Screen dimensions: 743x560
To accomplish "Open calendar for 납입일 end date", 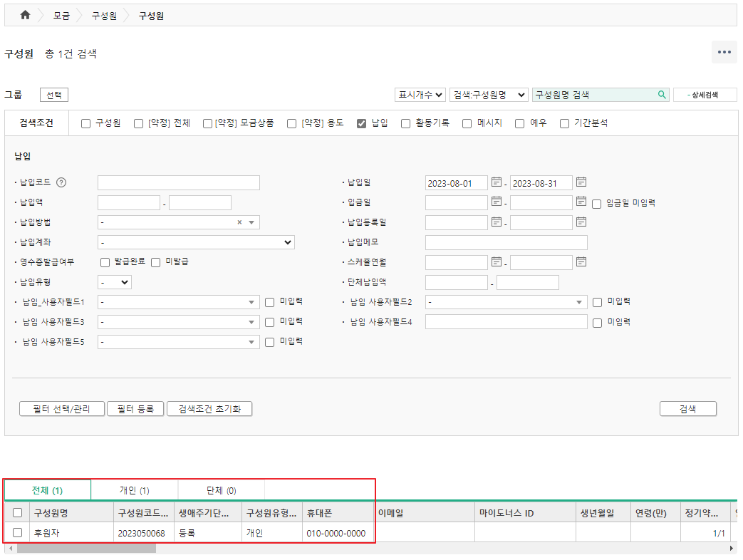I will pos(581,182).
